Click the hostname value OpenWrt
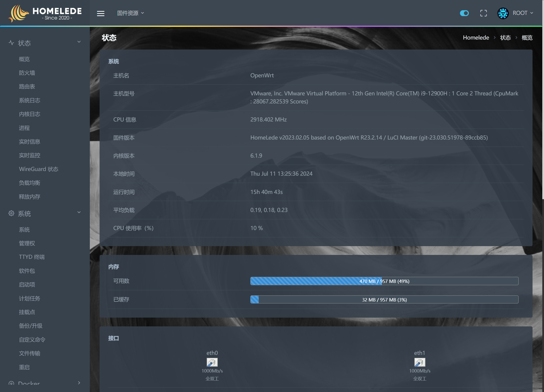This screenshot has height=392, width=544. [x=262, y=75]
